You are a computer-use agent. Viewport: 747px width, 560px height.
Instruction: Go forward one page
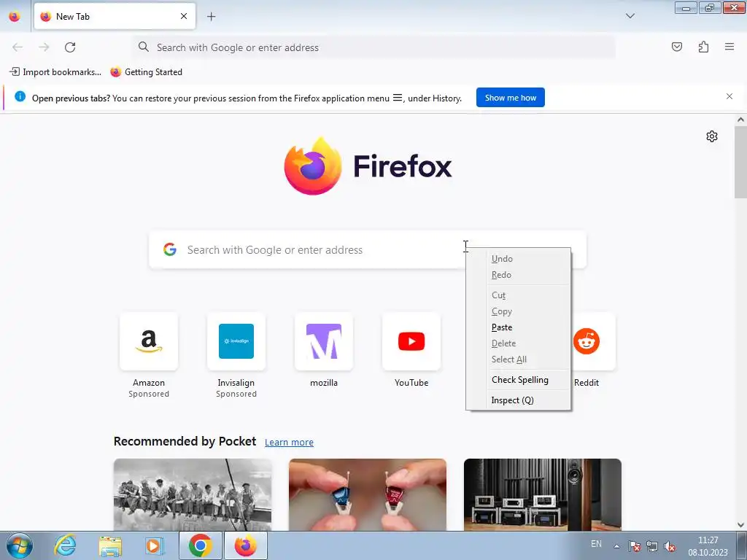pos(44,47)
